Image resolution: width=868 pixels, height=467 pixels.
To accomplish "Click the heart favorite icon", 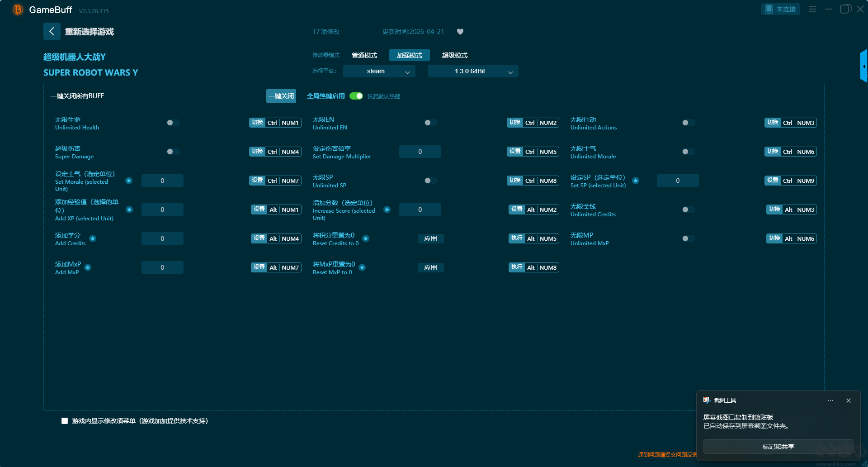I will pyautogui.click(x=460, y=32).
